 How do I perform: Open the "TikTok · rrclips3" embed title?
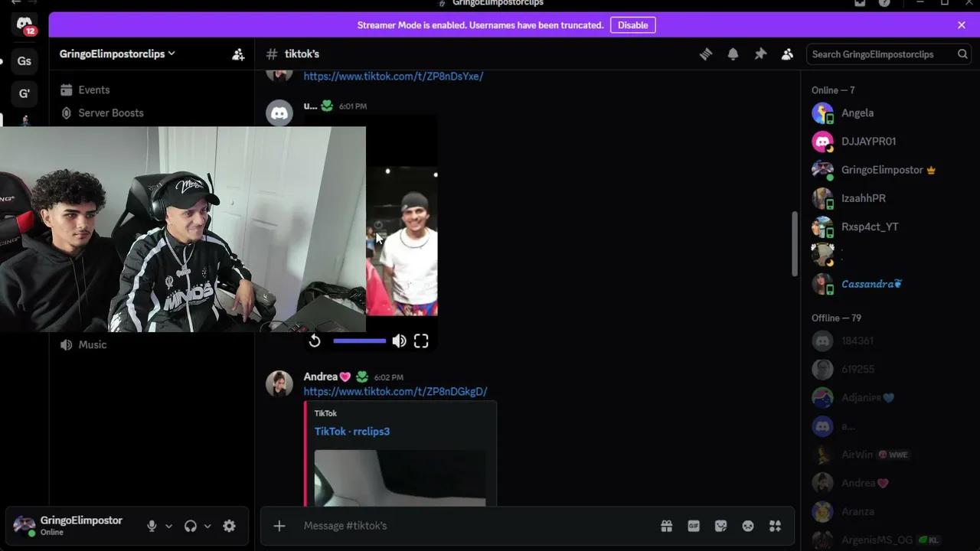coord(352,432)
